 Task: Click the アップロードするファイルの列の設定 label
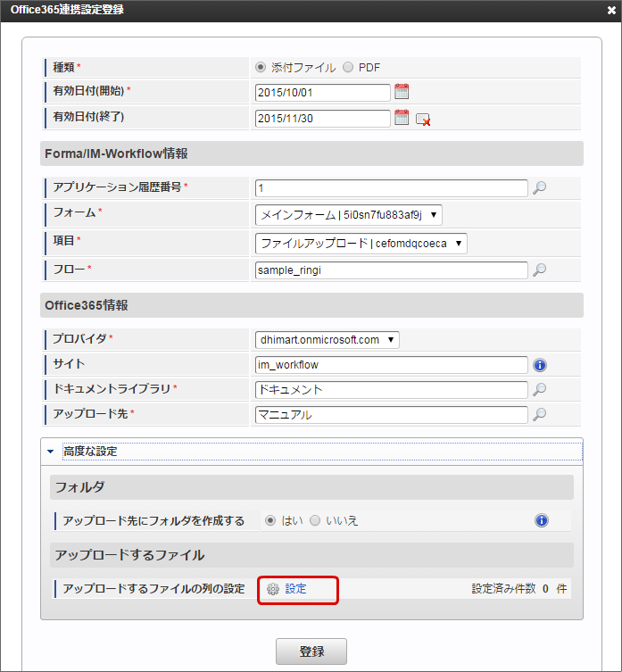tap(153, 589)
